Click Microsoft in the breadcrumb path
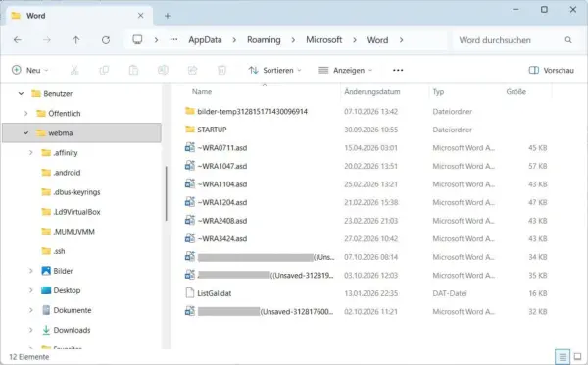 (324, 40)
